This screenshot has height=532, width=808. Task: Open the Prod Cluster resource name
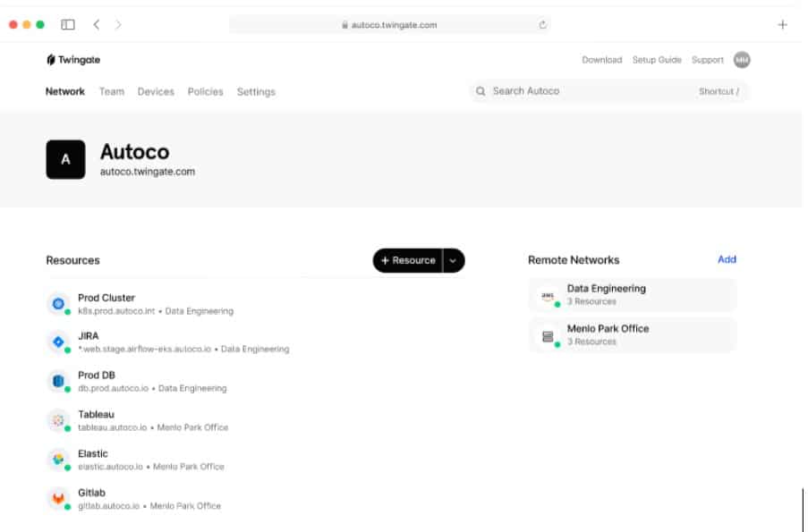coord(106,298)
